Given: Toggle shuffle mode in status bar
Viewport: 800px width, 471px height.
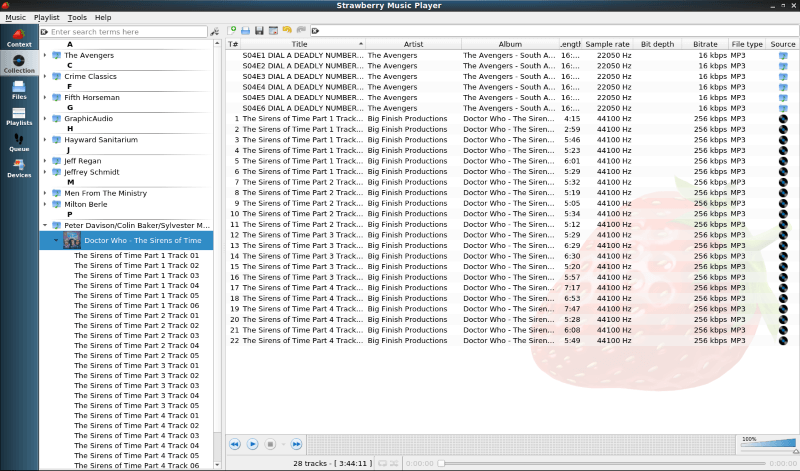Looking at the screenshot, I should point(394,463).
